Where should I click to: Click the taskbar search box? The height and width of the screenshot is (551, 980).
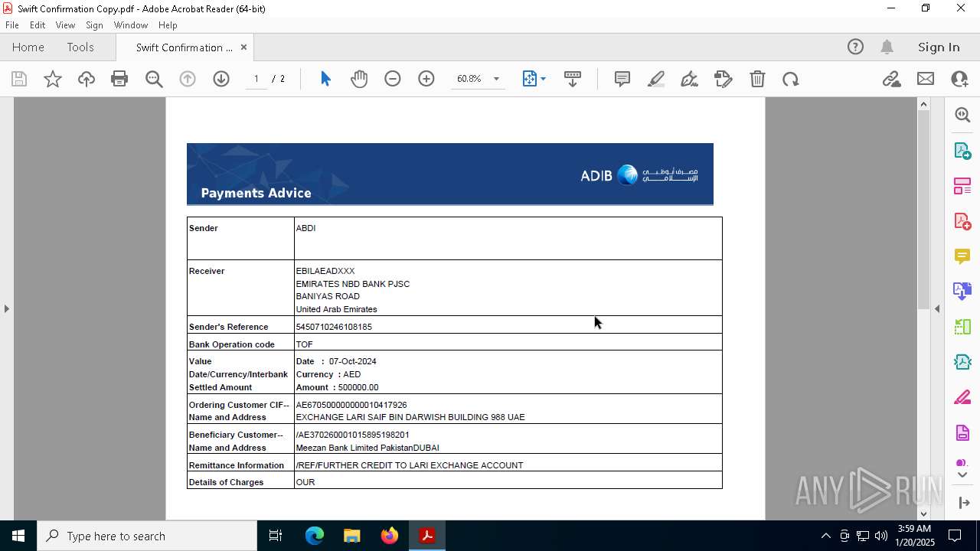pyautogui.click(x=147, y=536)
